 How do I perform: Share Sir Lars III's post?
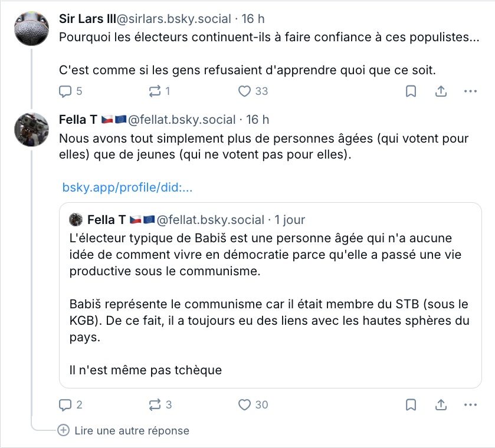[440, 91]
